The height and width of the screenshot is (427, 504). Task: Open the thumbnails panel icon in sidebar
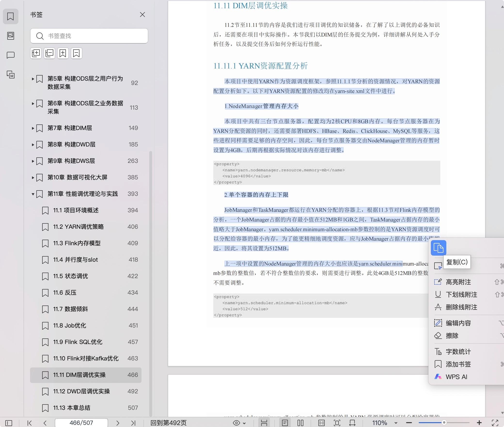click(x=11, y=36)
